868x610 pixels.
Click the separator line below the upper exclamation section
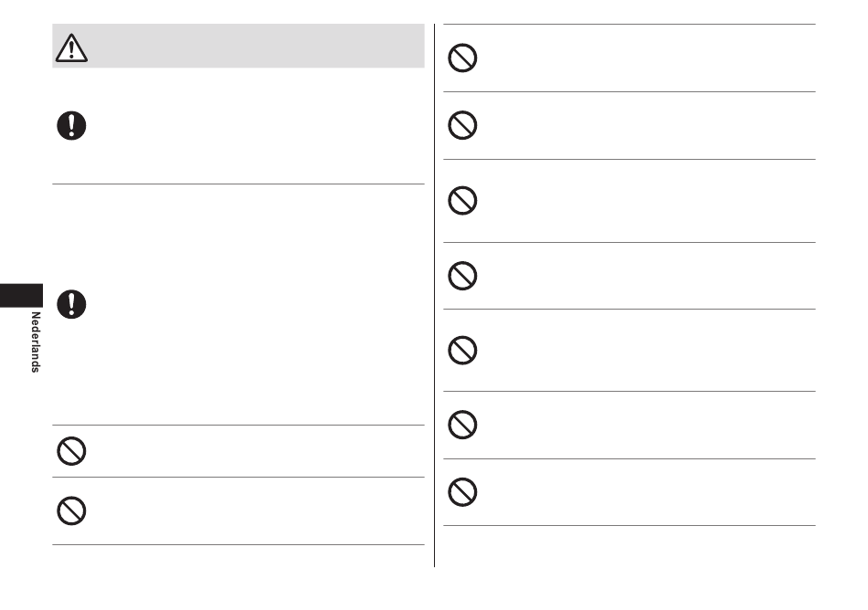pyautogui.click(x=238, y=184)
